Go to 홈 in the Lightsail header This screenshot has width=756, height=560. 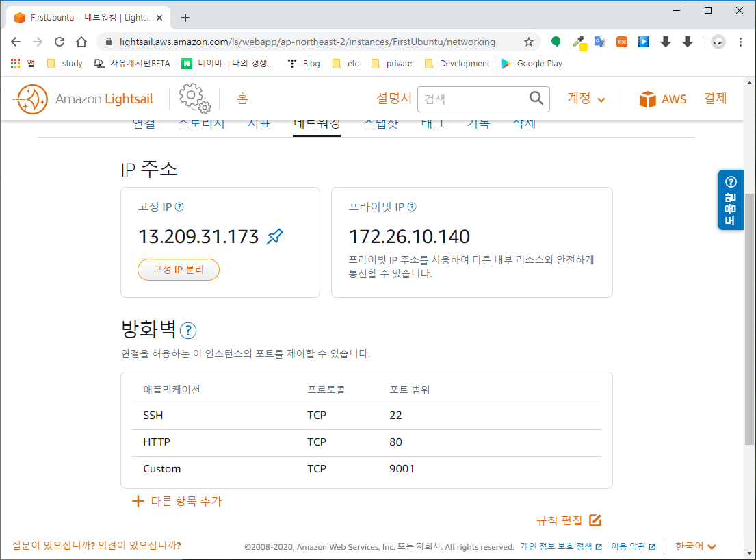(242, 99)
